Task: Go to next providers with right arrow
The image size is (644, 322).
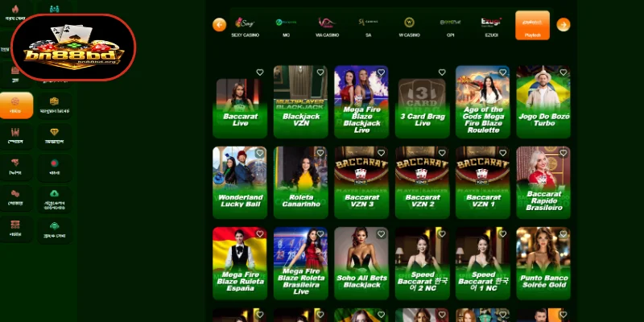Action: pos(563,25)
